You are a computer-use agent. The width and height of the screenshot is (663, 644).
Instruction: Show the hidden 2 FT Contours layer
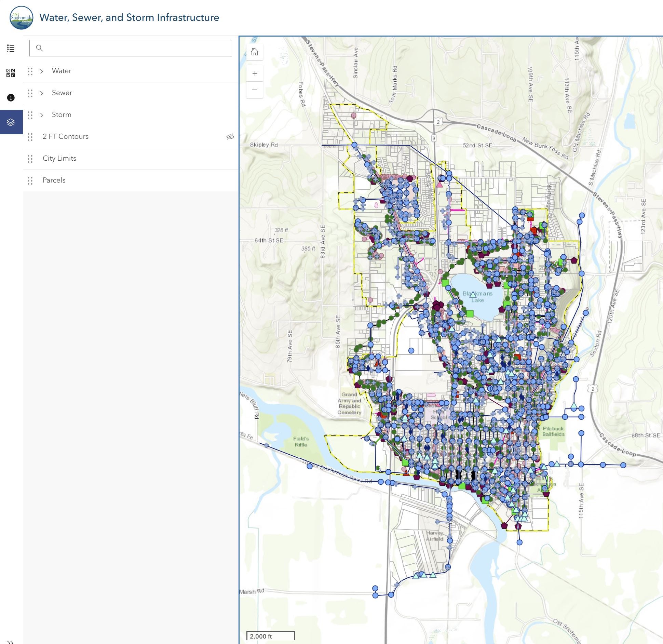pos(230,136)
